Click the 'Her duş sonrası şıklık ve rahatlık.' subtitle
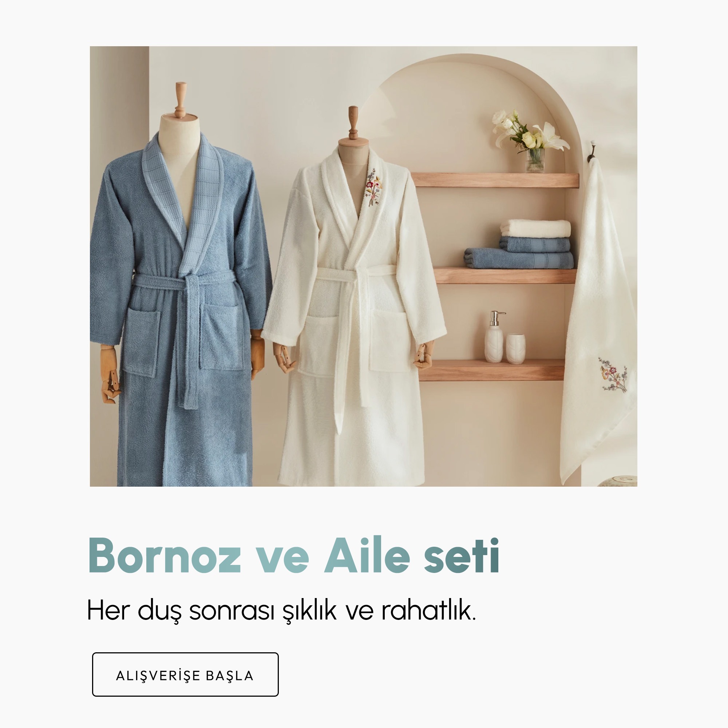Screen dimensions: 728x728 point(281,610)
